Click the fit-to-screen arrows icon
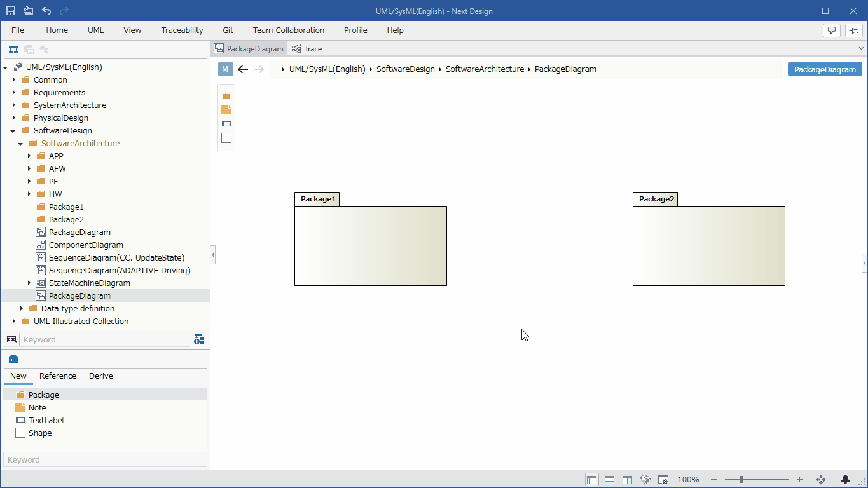This screenshot has height=488, width=868. click(820, 480)
